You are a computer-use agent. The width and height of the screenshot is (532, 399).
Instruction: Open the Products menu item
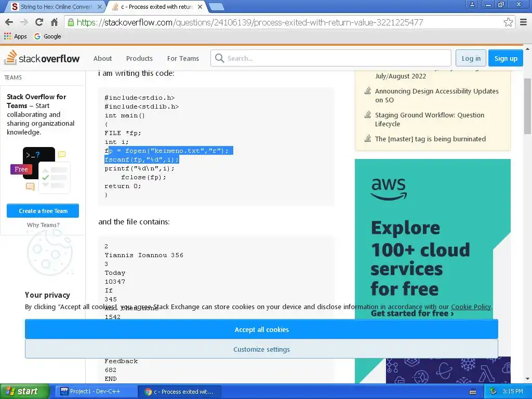tap(139, 58)
